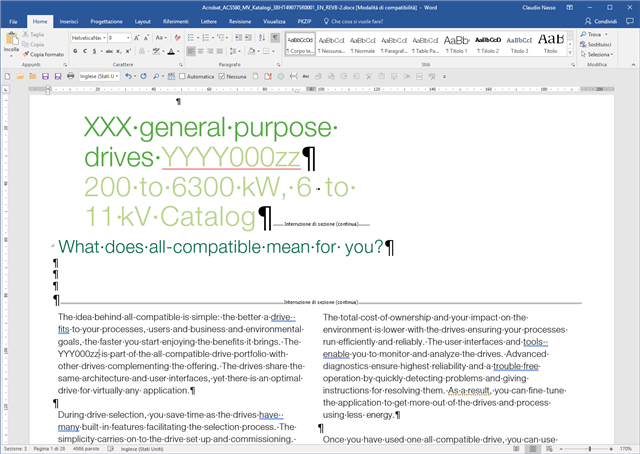Apply superscript formatting
640x454 pixels.
pos(128,51)
